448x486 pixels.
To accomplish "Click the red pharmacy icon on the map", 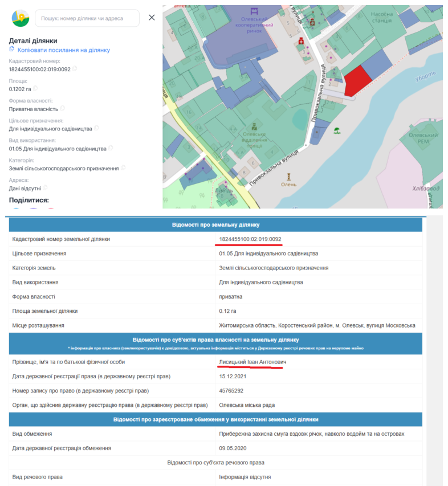I will coord(301,41).
